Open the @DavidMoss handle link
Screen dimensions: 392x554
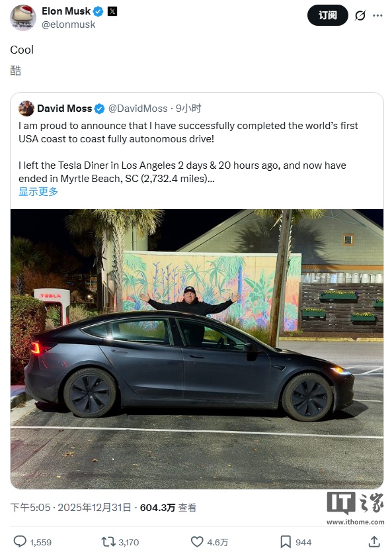pos(138,109)
